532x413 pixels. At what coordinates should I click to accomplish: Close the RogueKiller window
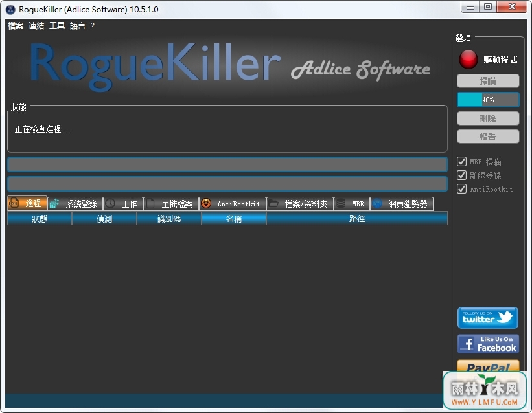[513, 7]
